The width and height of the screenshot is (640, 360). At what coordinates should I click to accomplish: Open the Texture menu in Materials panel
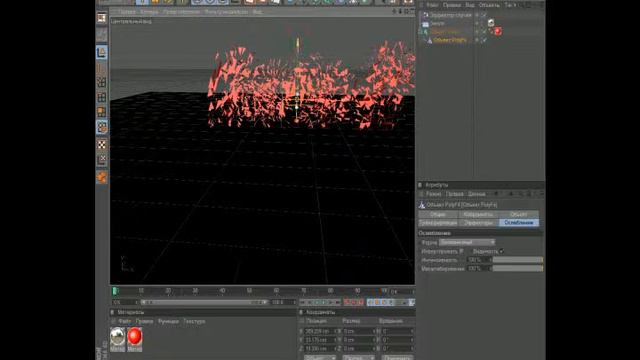[x=194, y=322]
